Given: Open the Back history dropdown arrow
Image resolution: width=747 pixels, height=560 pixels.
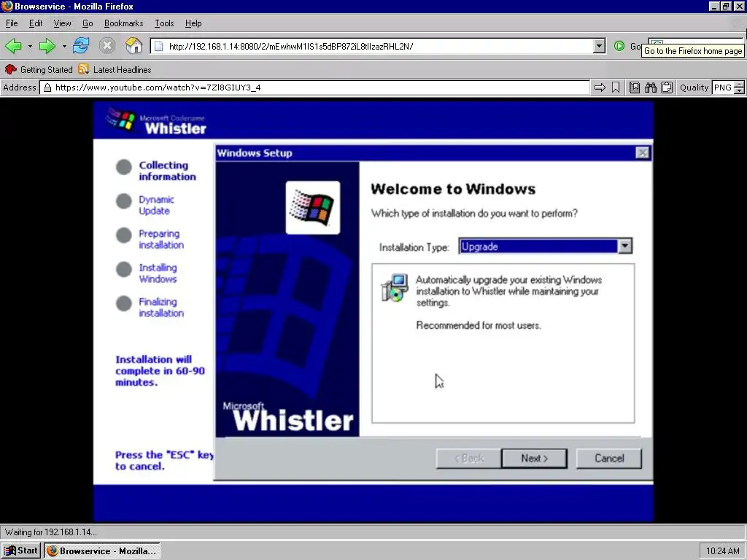Looking at the screenshot, I should [x=29, y=46].
